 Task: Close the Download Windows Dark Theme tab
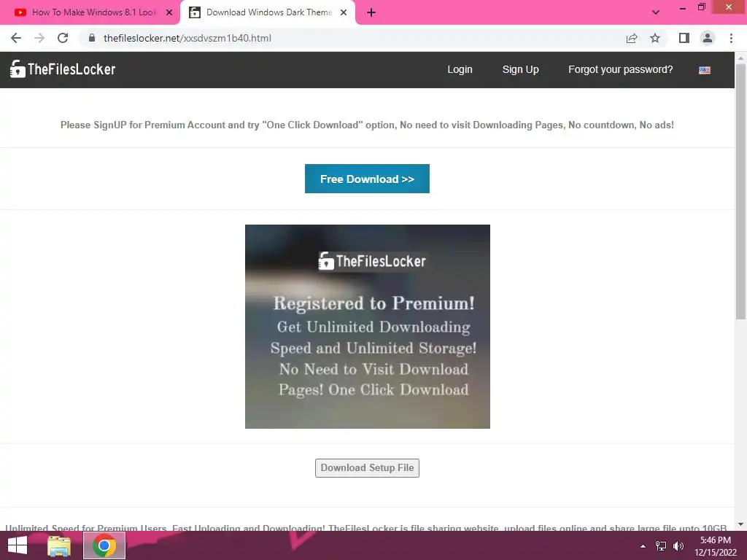point(344,12)
